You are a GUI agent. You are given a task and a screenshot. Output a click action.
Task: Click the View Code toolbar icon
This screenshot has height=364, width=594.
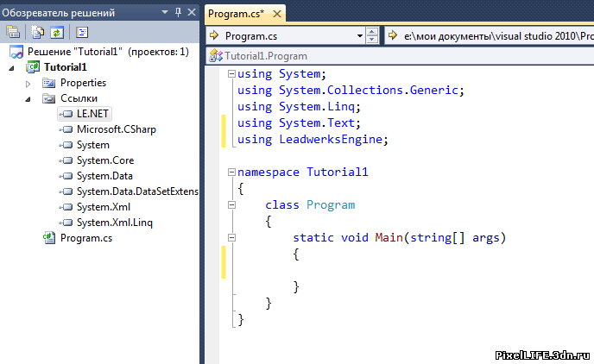point(82,32)
